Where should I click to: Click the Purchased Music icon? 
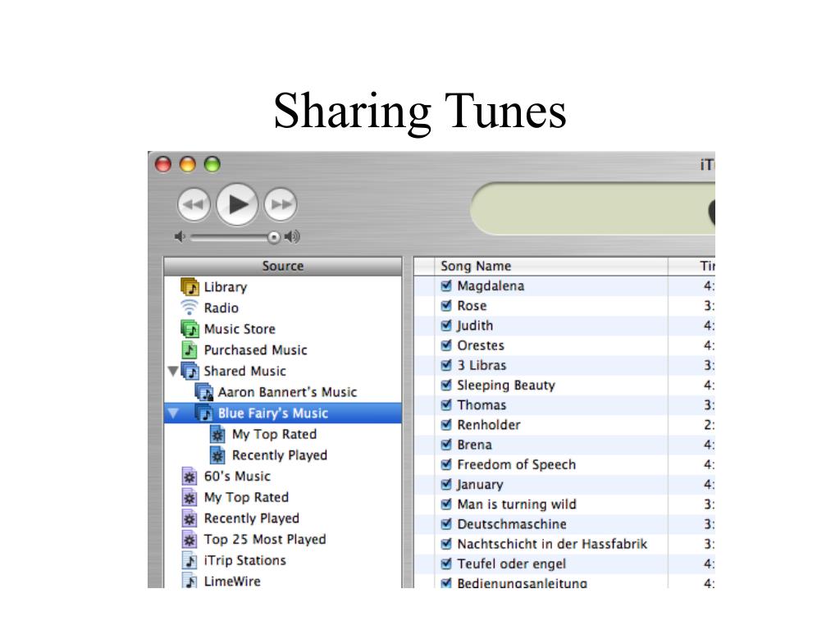click(189, 349)
